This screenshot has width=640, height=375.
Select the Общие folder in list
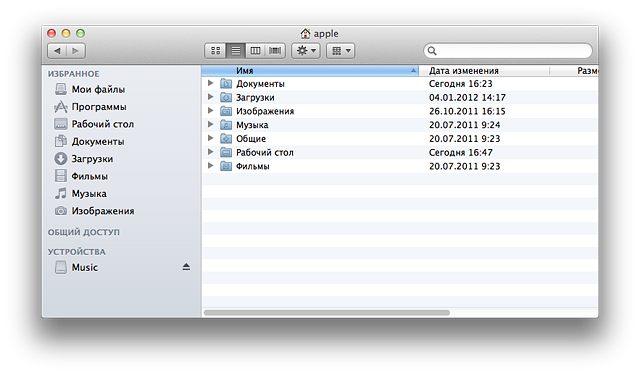(x=251, y=139)
